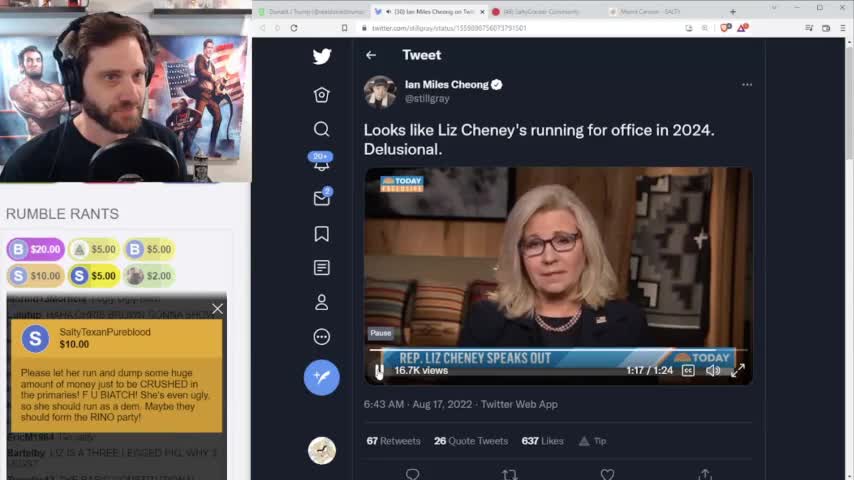This screenshot has width=854, height=480.
Task: Click the compose Tweet button
Action: point(321,377)
